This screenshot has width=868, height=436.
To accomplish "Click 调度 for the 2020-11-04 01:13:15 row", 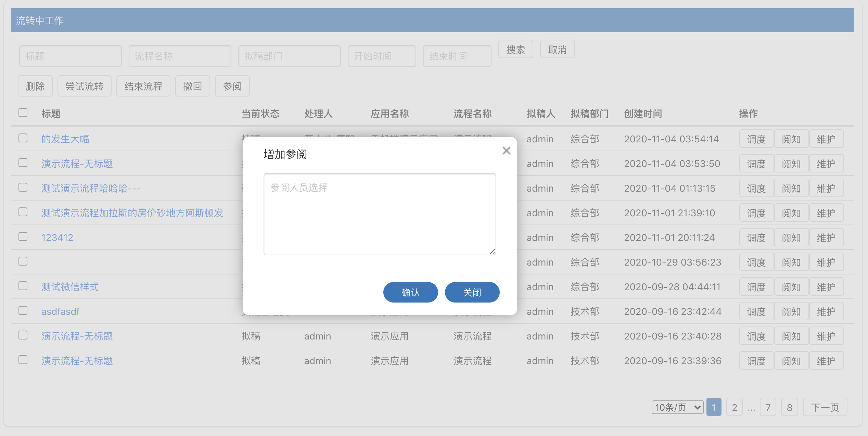I will pos(756,188).
